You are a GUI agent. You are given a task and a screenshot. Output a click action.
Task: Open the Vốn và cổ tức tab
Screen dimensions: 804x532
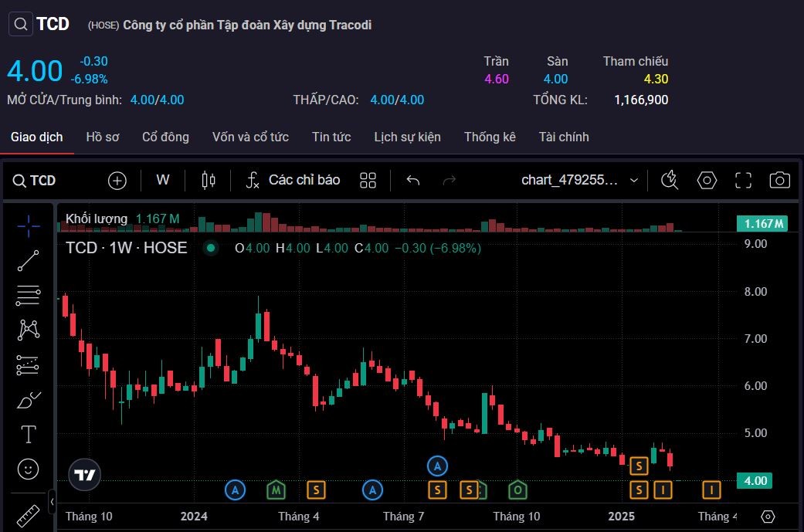coord(250,137)
